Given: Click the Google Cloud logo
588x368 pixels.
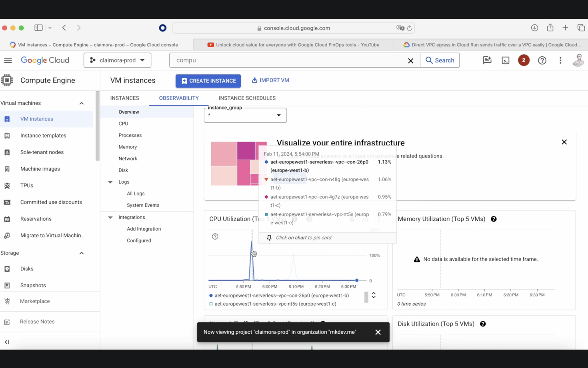Looking at the screenshot, I should 45,60.
